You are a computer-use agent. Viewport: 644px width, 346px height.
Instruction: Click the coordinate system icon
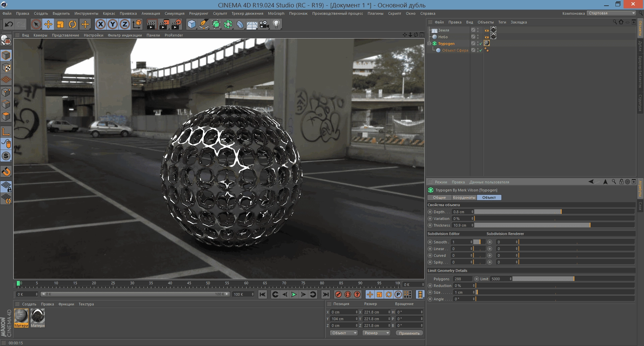[137, 24]
